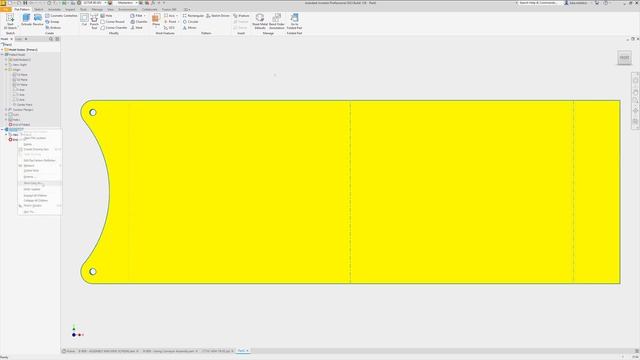Image resolution: width=640 pixels, height=360 pixels.
Task: Select the Cut tool
Action: [84, 20]
